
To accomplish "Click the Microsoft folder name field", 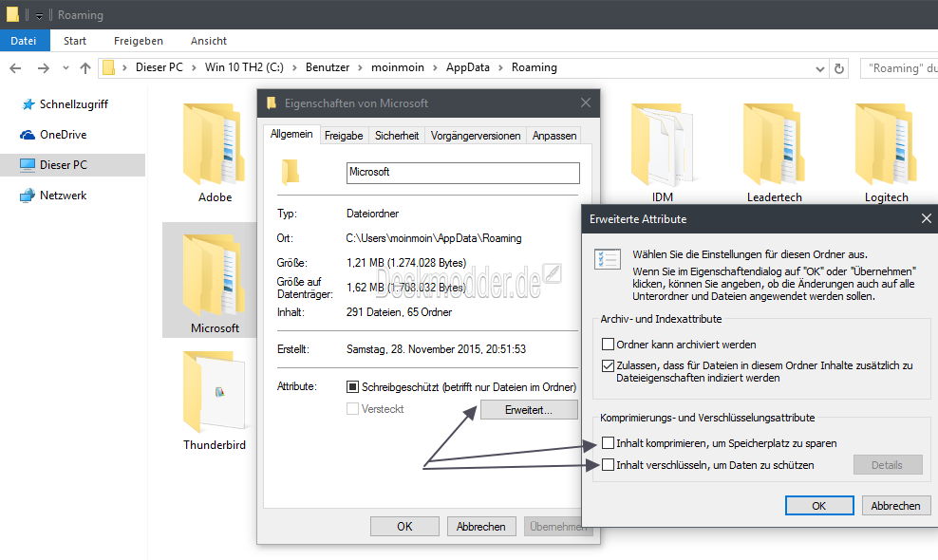I will pyautogui.click(x=462, y=173).
